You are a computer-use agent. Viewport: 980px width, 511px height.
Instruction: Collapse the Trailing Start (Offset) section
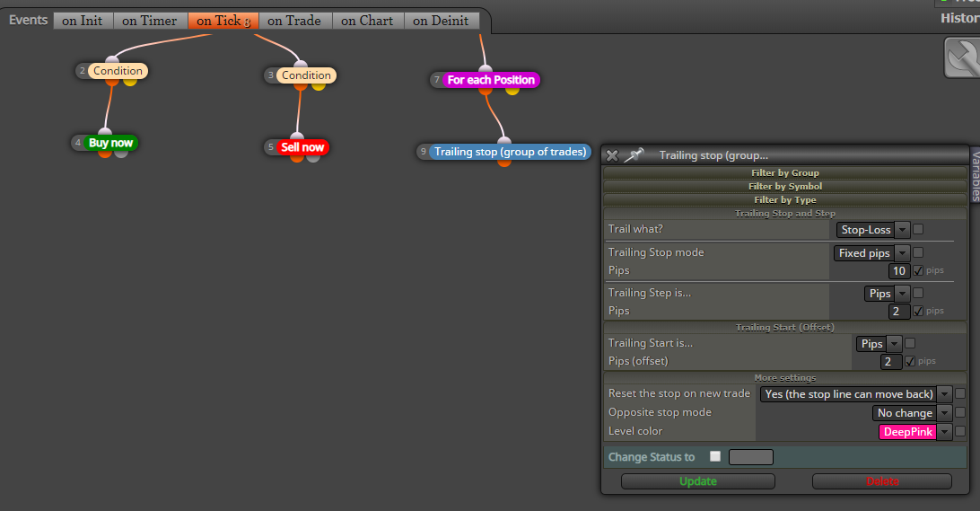[x=785, y=327]
